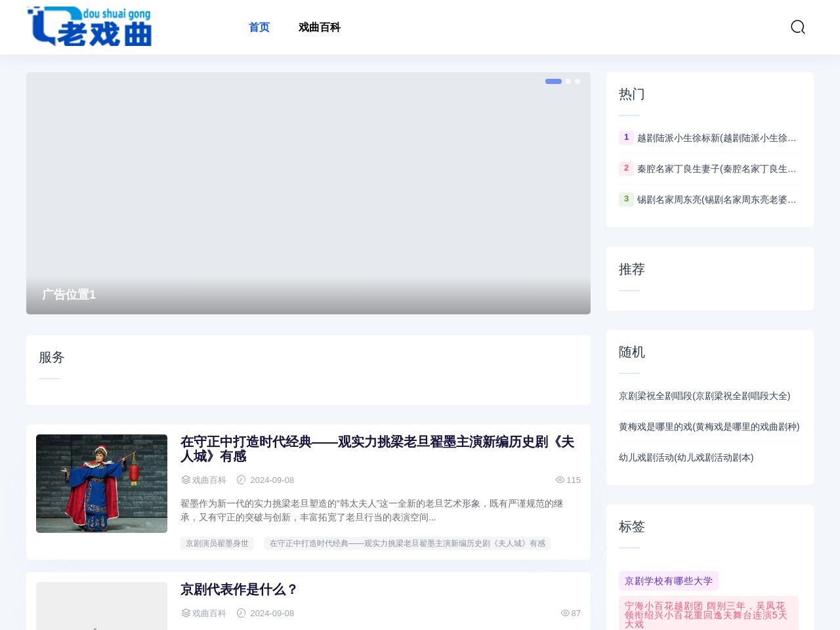Open article 京剧代表作是什么？

pos(239,589)
